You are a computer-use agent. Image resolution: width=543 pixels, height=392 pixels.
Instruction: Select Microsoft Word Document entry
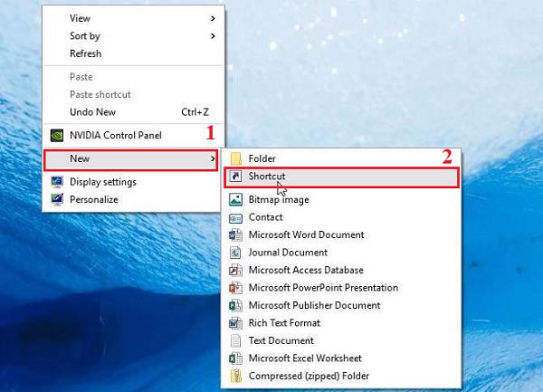coord(341,235)
